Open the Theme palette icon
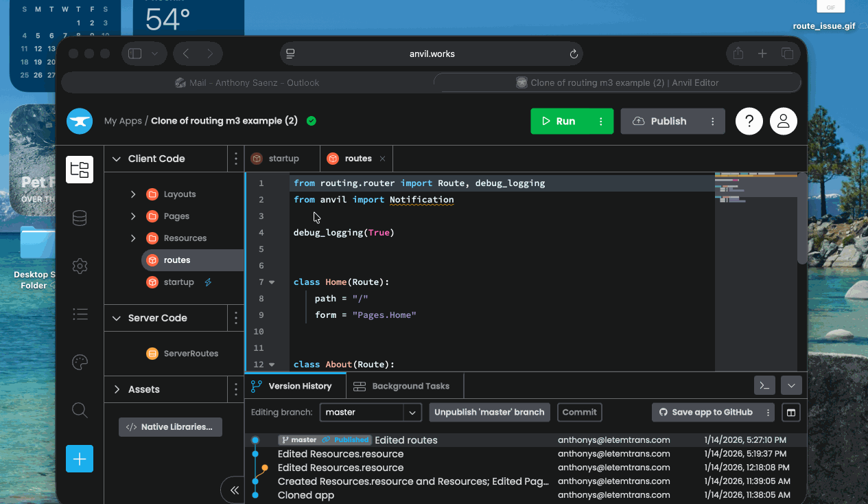868x504 pixels. [80, 362]
